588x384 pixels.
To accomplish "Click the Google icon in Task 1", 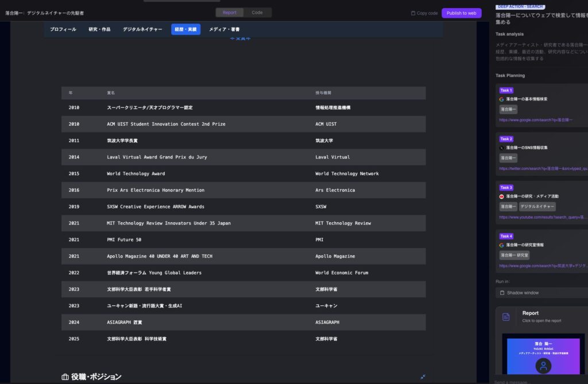I will coord(501,99).
